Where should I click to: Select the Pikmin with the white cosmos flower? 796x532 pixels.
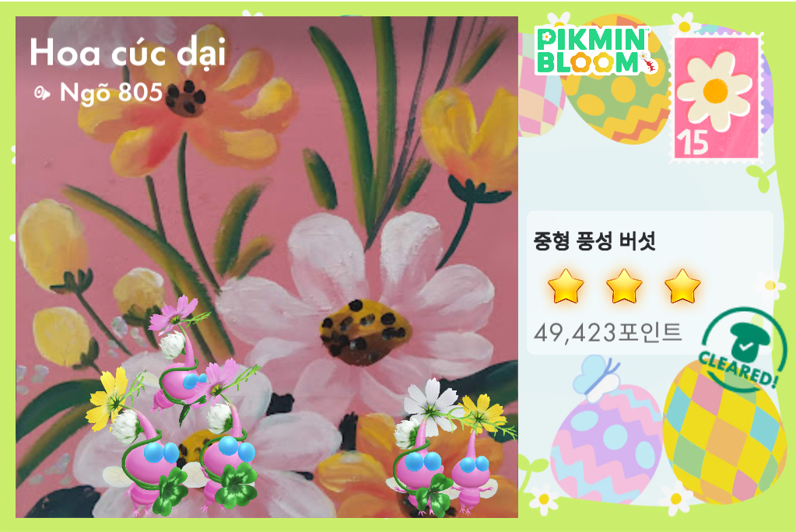click(423, 446)
